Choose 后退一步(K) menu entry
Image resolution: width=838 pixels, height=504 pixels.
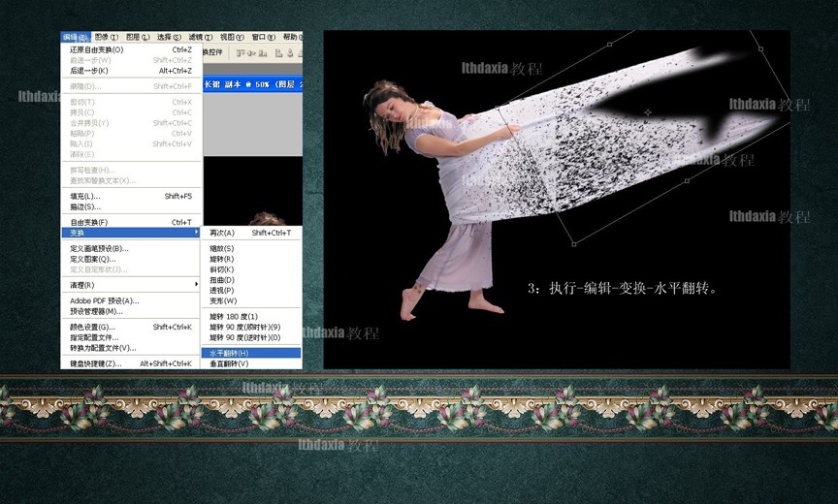click(131, 71)
